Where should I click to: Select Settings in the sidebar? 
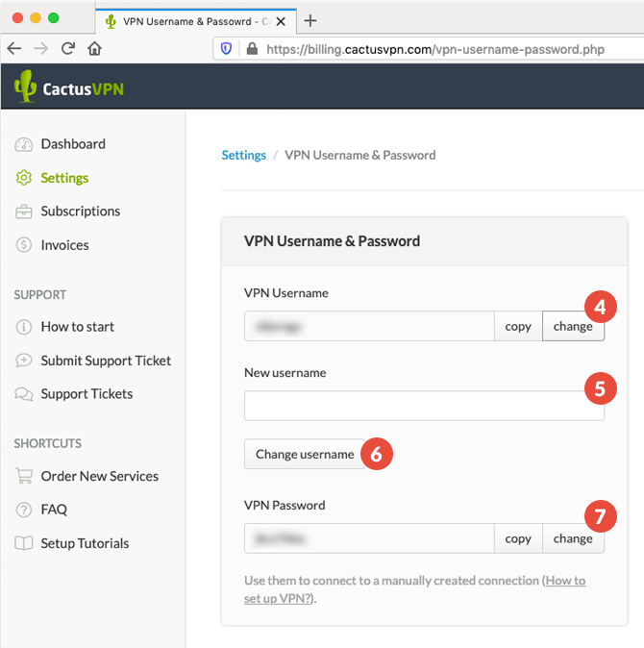(x=64, y=178)
